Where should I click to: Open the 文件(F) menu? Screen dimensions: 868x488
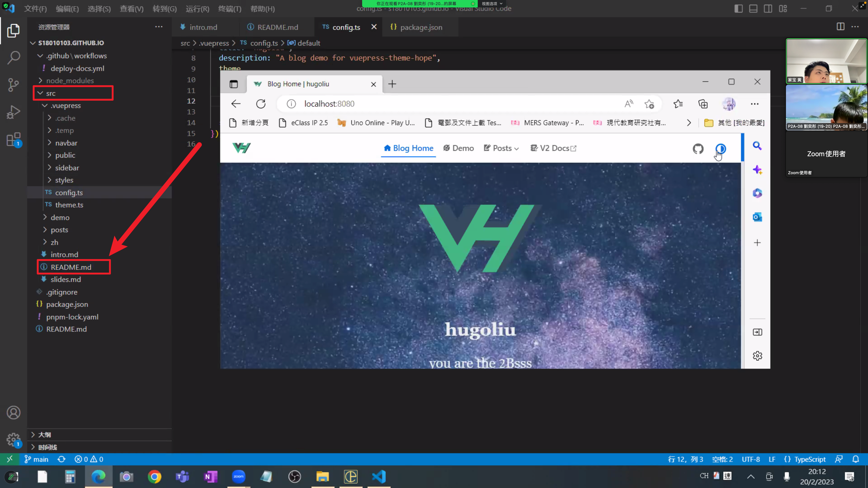point(35,9)
